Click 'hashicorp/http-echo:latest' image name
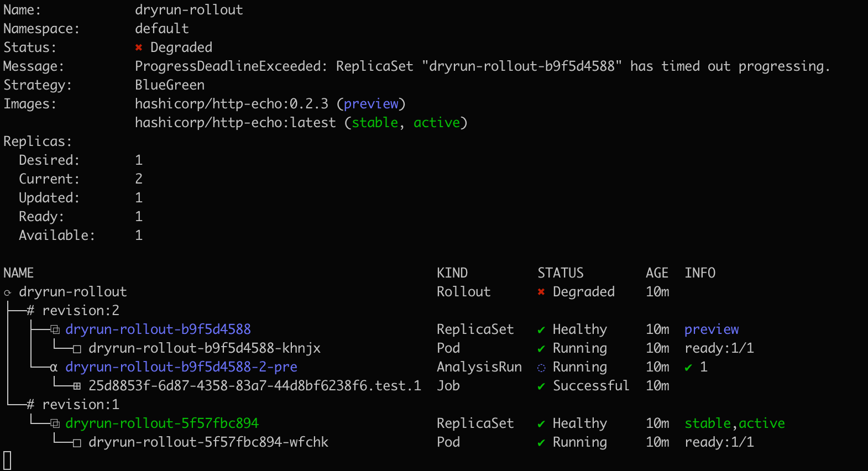 coord(236,123)
